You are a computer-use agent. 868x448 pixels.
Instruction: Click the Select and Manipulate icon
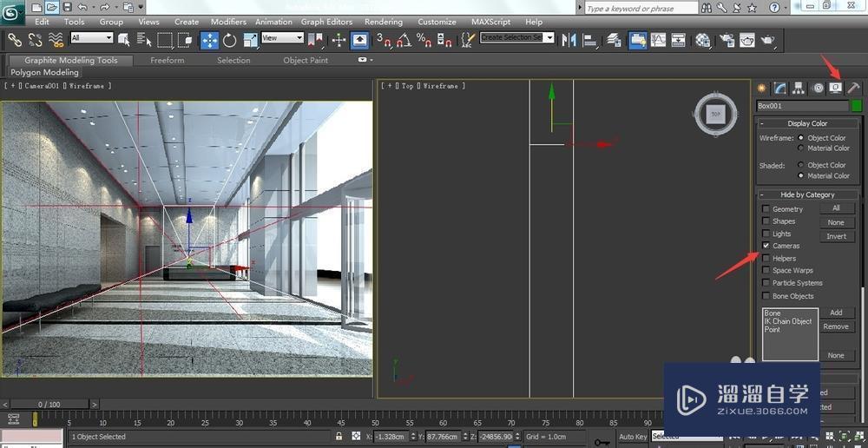(x=339, y=39)
